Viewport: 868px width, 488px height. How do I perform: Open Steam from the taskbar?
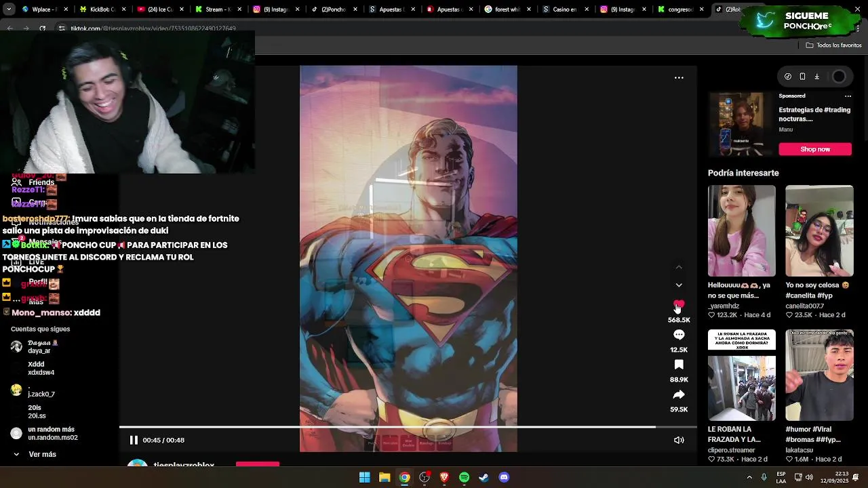(484, 477)
